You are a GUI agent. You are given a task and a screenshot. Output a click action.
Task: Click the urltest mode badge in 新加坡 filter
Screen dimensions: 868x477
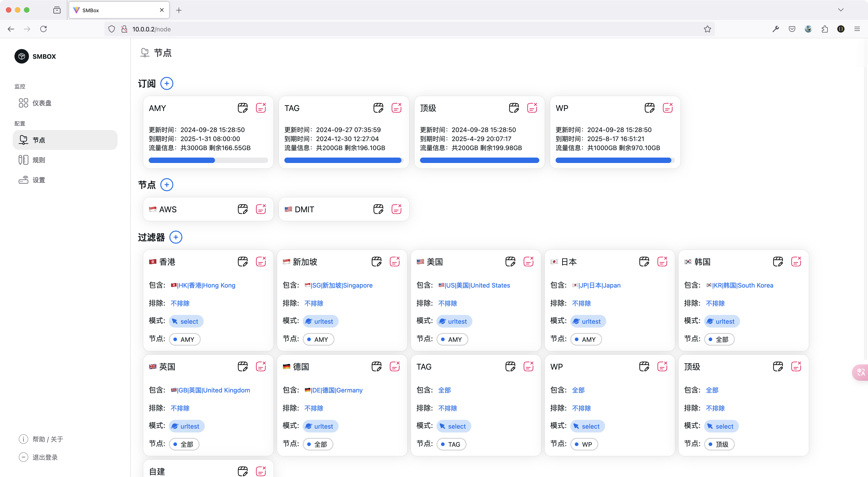coord(321,321)
